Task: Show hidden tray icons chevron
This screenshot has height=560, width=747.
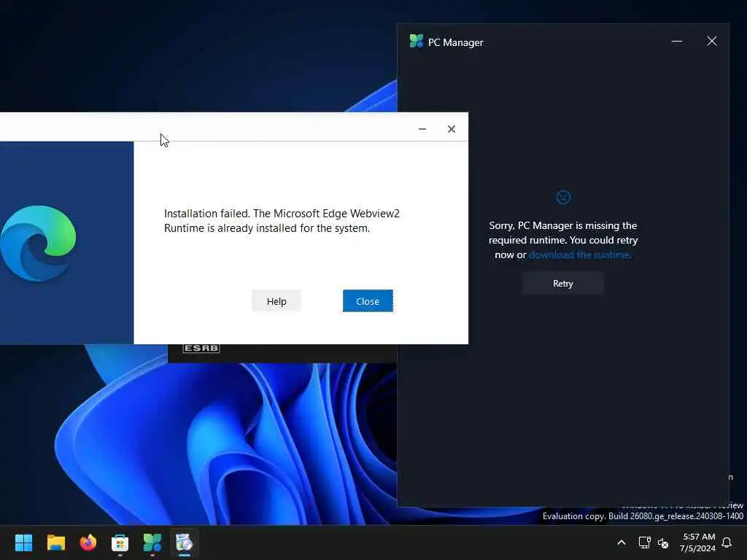Action: pyautogui.click(x=622, y=542)
